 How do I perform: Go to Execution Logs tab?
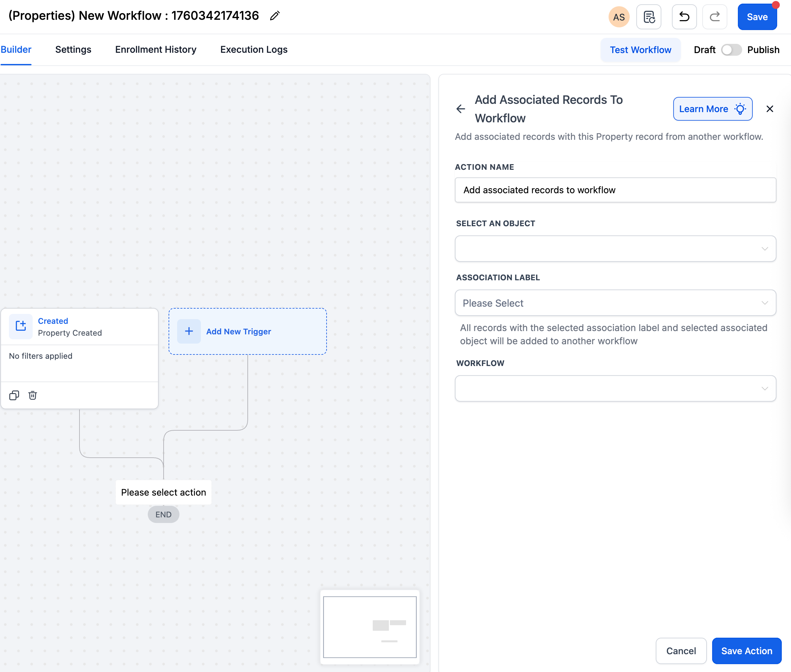click(x=254, y=49)
